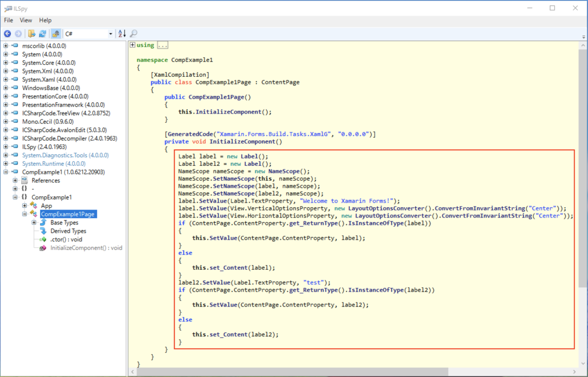Screen dimensions: 588x377
Task: Select the Derived Types node
Action: tap(68, 231)
